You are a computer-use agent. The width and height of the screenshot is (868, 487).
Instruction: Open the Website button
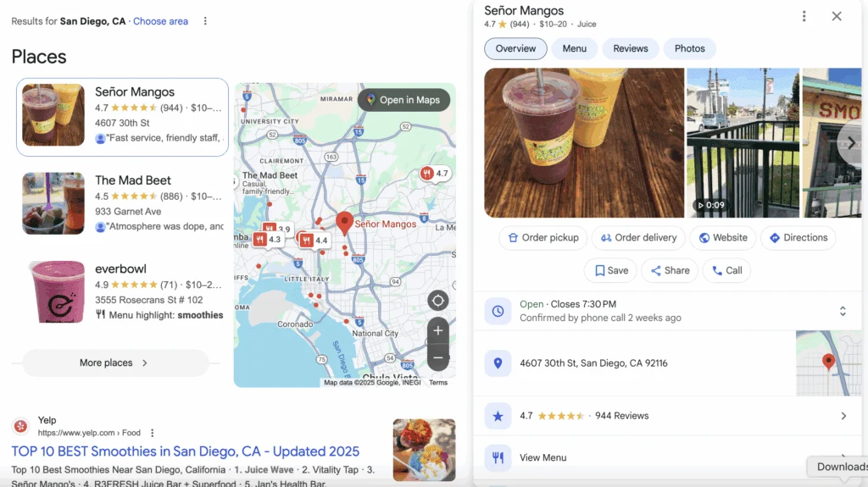[x=722, y=238]
